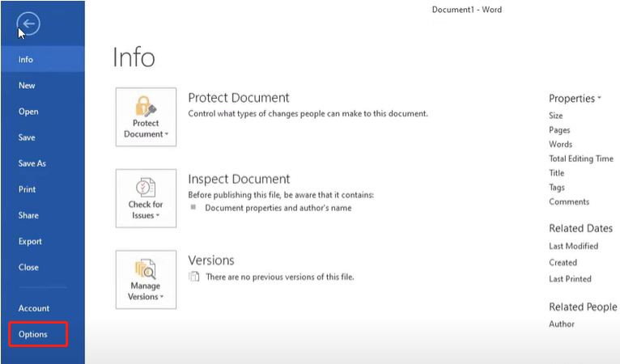The width and height of the screenshot is (620, 364).
Task: Open the Share page
Action: point(43,215)
